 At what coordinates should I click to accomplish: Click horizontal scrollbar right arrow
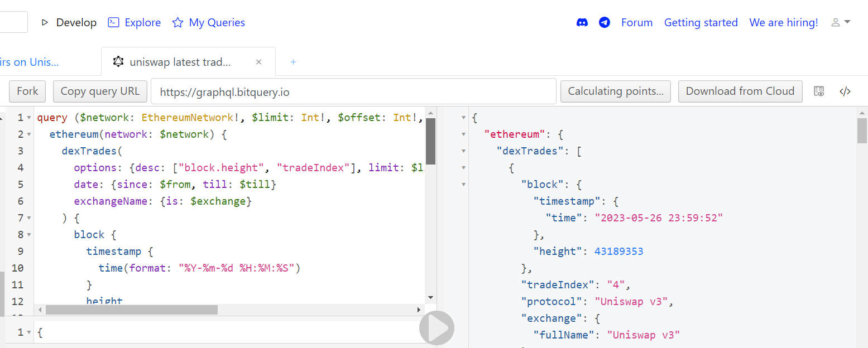coord(419,310)
